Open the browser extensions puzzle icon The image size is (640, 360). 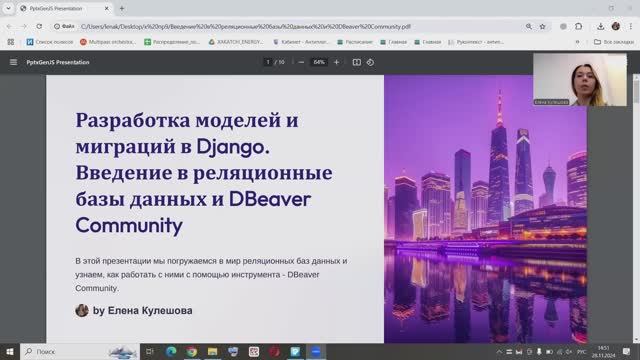pyautogui.click(x=578, y=26)
